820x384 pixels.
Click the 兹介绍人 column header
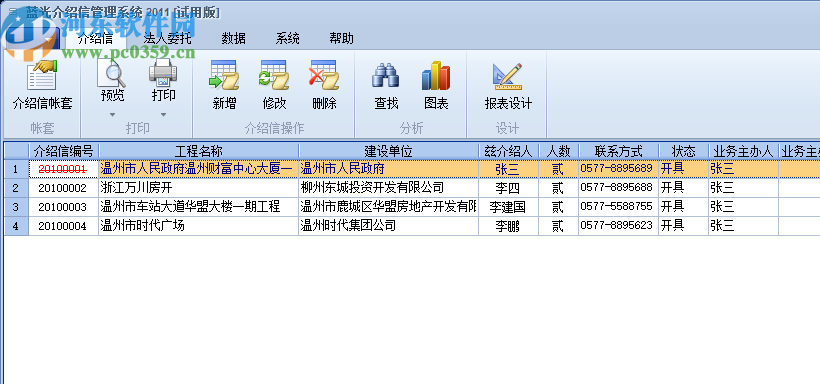(x=508, y=151)
